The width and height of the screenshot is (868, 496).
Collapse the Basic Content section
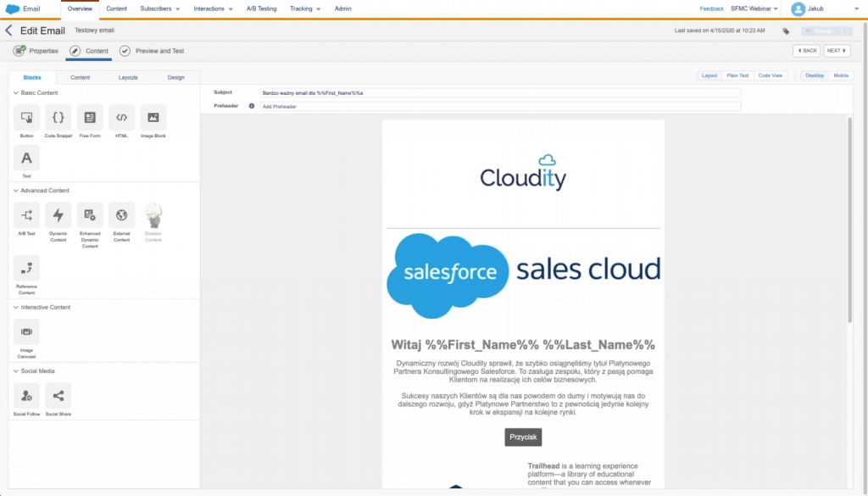[x=15, y=93]
